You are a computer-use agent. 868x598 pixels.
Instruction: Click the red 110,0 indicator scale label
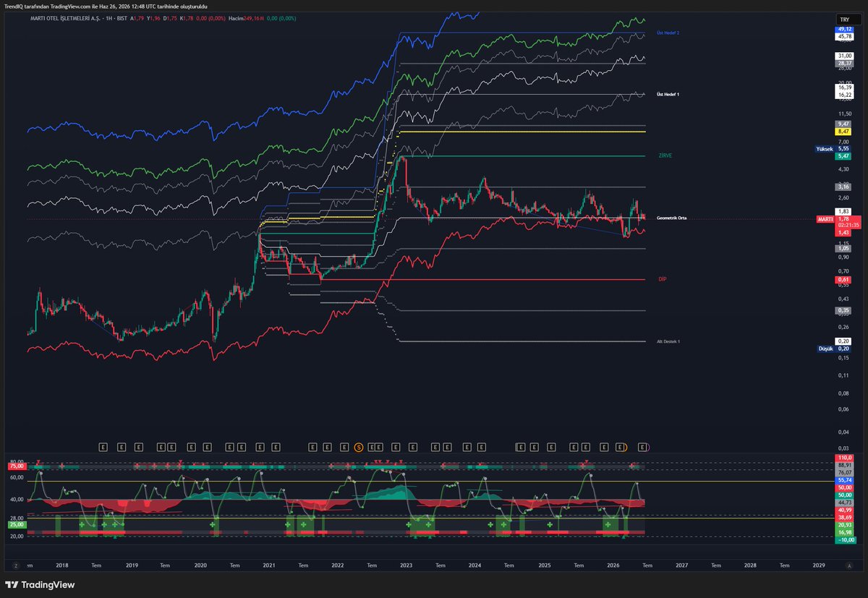coord(844,458)
